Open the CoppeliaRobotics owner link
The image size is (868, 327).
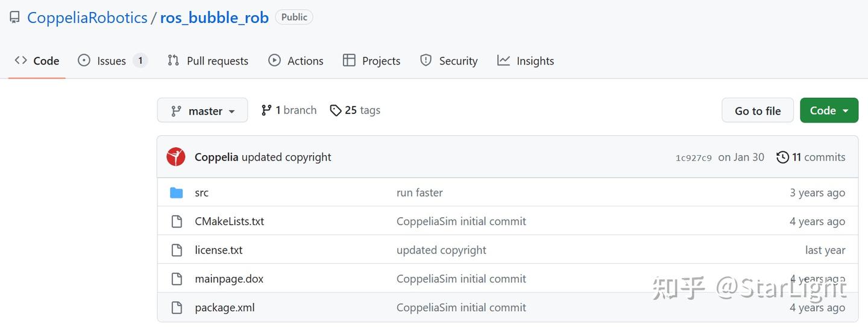click(87, 17)
